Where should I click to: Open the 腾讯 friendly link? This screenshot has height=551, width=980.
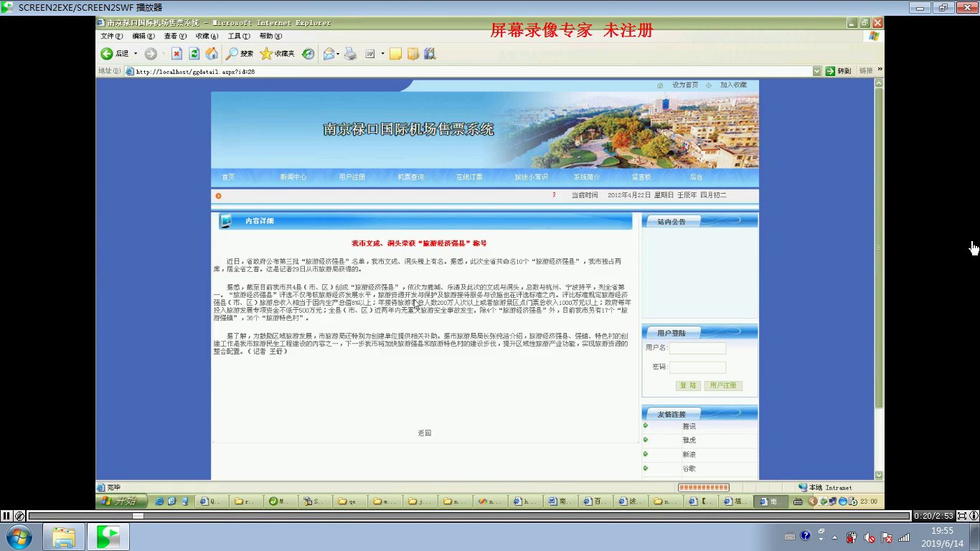point(689,426)
